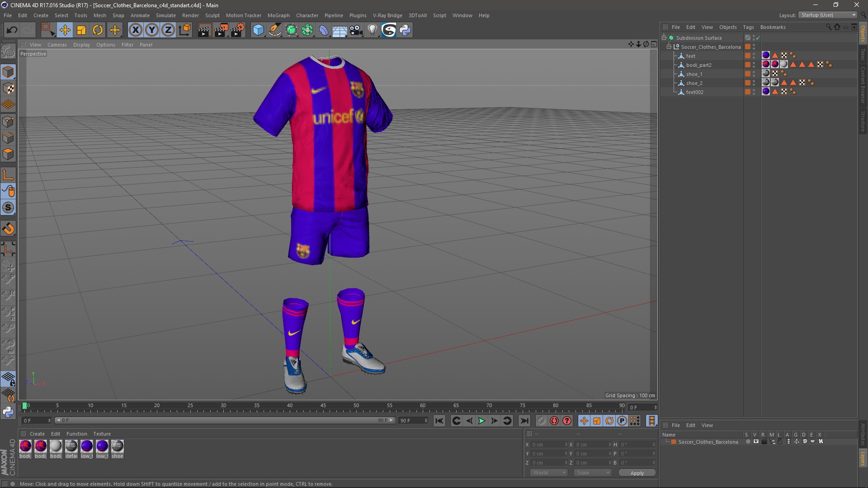
Task: Open viewport Display menu
Action: click(x=81, y=45)
